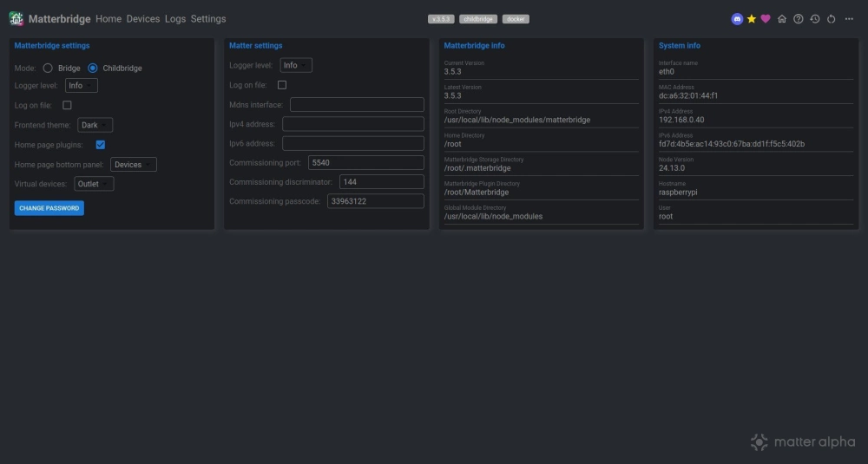Click the Matterbridge logo icon
Screen dimensions: 868x464
point(16,19)
